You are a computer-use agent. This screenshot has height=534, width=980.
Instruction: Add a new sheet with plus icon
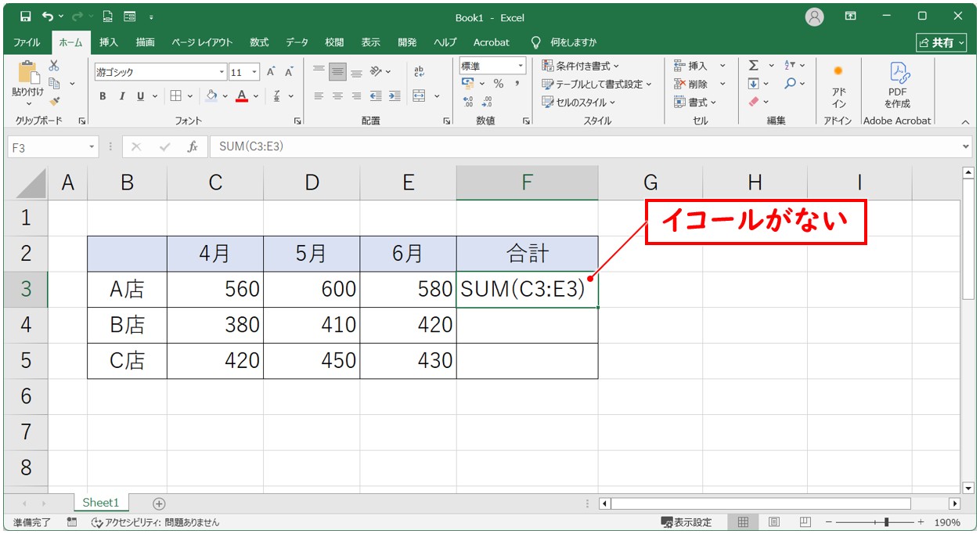159,503
